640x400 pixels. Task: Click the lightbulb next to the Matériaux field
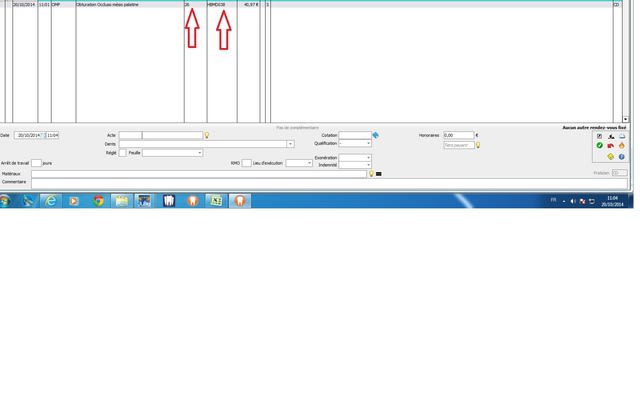pyautogui.click(x=371, y=173)
